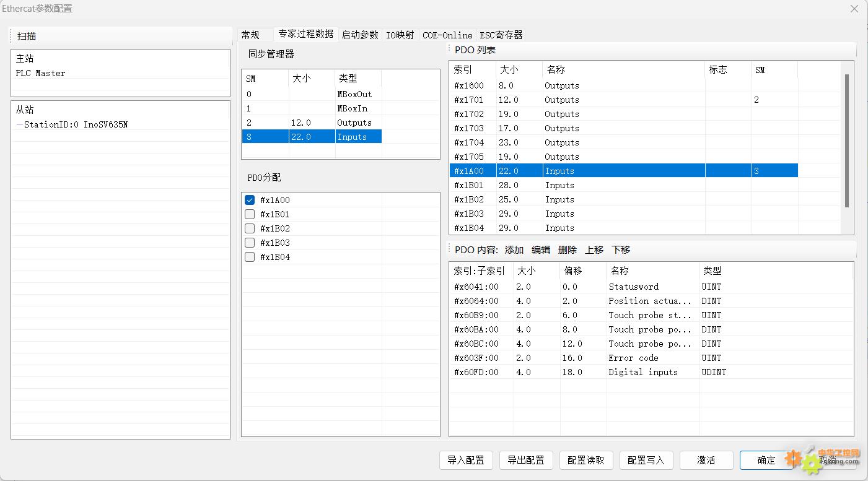Click the 标志 column header in PDO list
Viewport: 868px width, 481px height.
pos(728,70)
